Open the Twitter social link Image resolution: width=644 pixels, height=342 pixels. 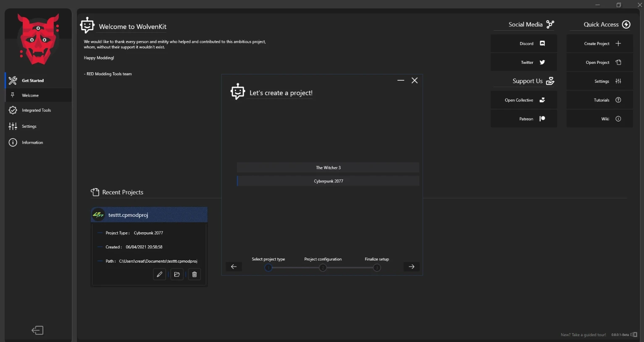523,63
